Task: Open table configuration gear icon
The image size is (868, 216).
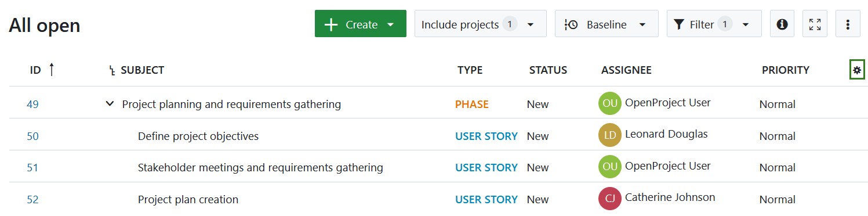Action: [857, 70]
